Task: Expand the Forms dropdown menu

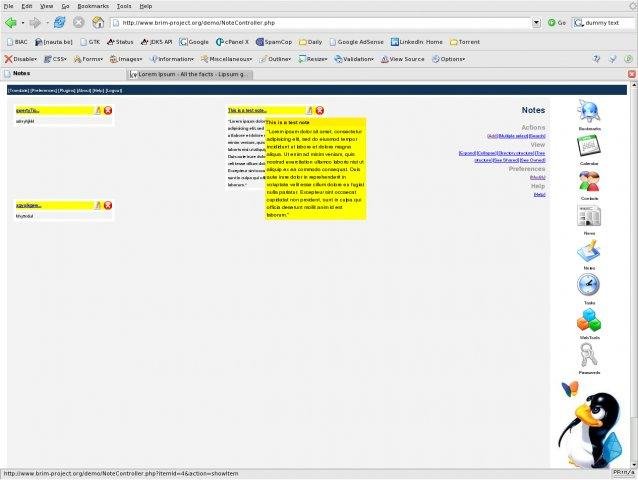Action: [x=88, y=59]
